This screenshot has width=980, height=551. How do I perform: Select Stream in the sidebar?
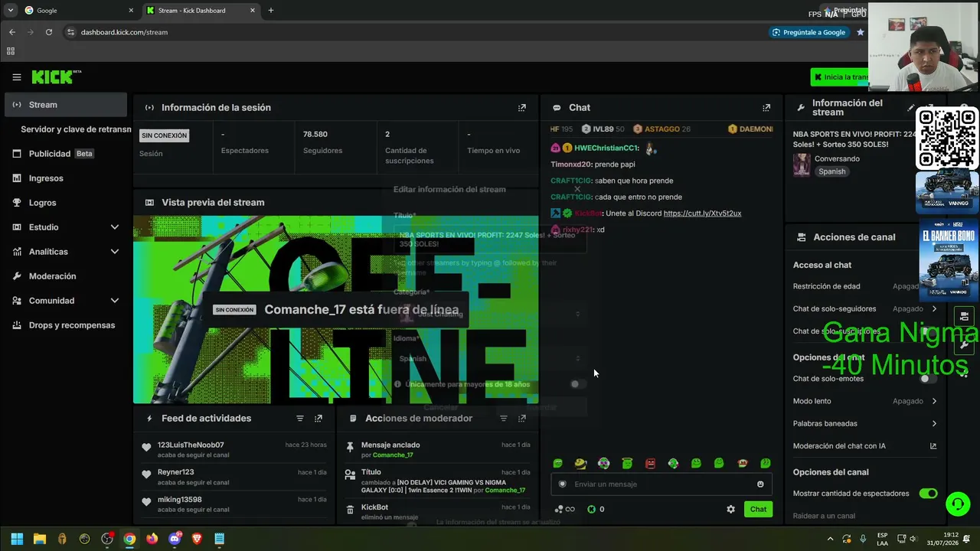(66, 105)
